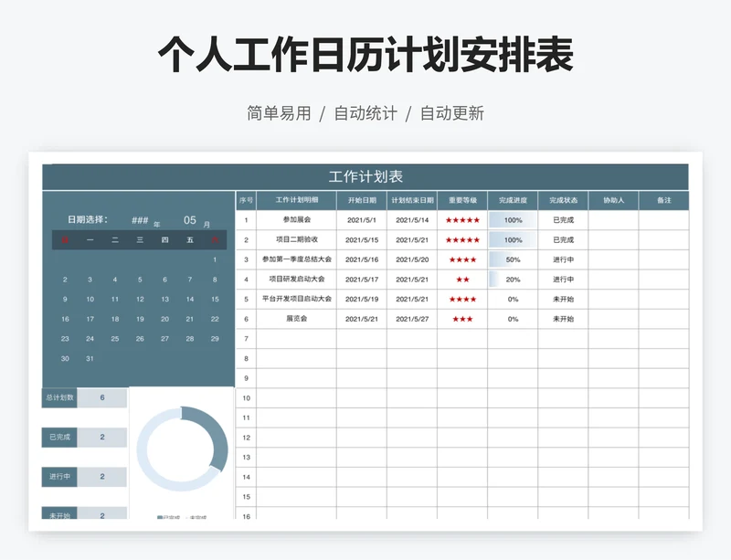Screen dimensions: 731x560
Task: Click the three-star rating for 展览会
Action: [x=462, y=319]
